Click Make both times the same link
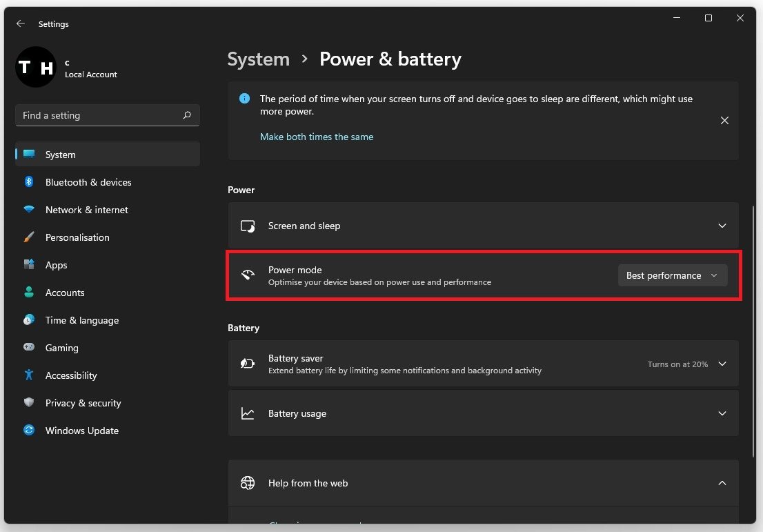The width and height of the screenshot is (763, 532). pos(317,137)
